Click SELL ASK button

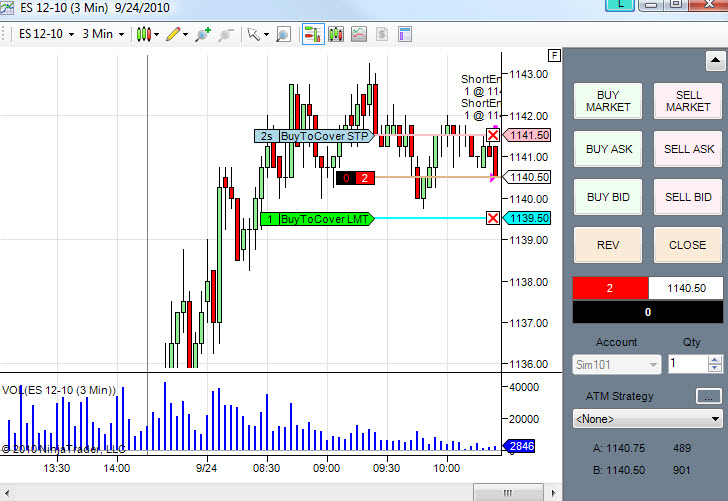pyautogui.click(x=688, y=149)
